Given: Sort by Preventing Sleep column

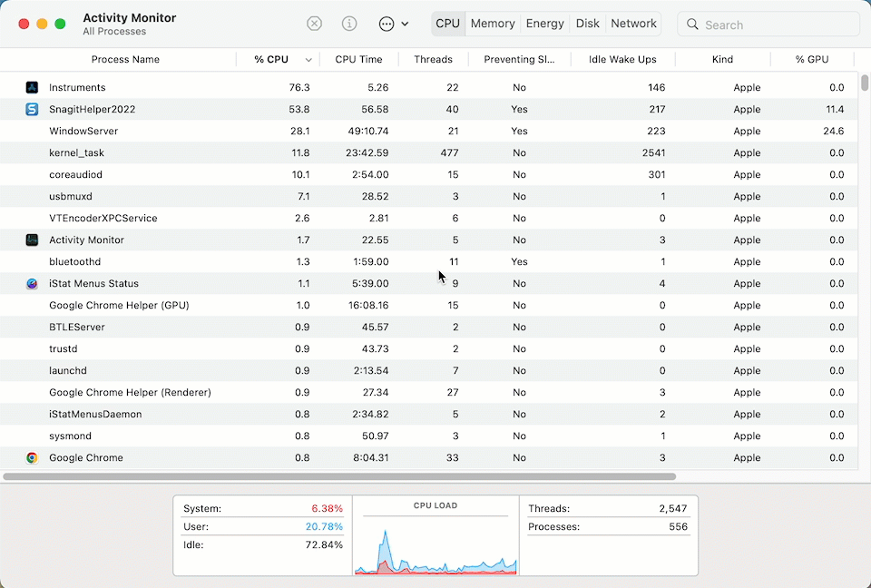Looking at the screenshot, I should tap(519, 60).
